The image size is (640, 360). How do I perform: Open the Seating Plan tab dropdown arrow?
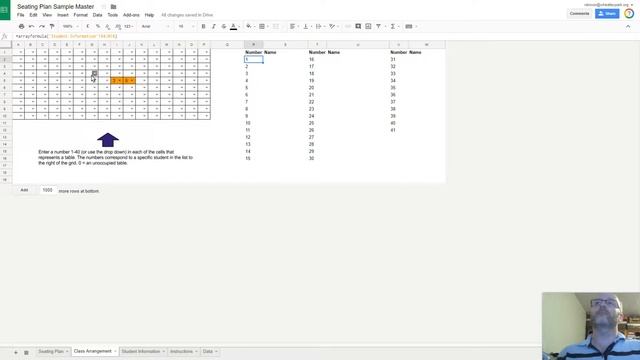click(x=67, y=351)
